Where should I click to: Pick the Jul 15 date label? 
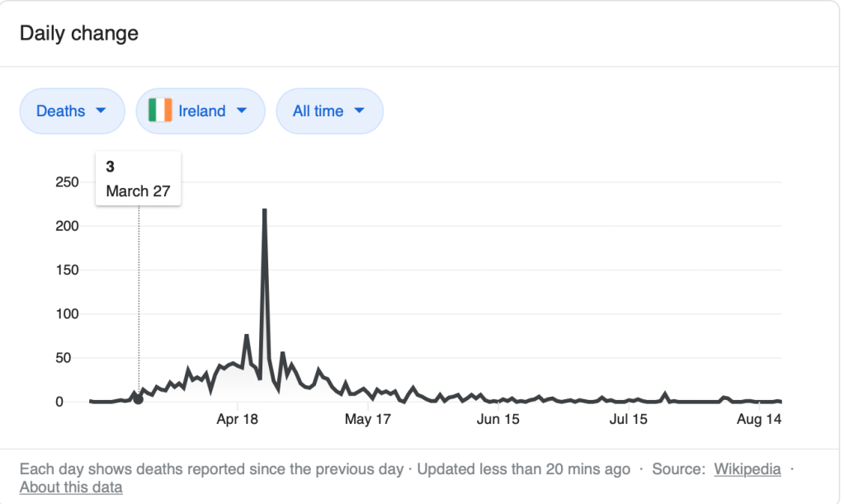pyautogui.click(x=628, y=420)
